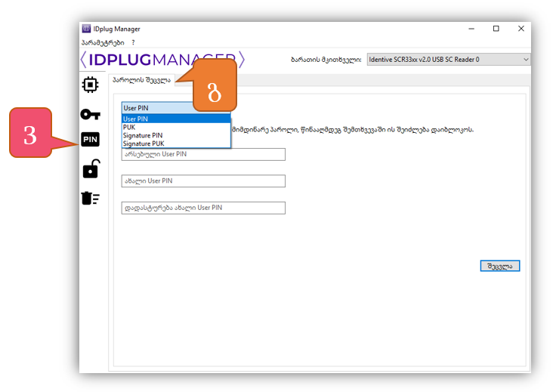Open the ? help menu

[133, 43]
